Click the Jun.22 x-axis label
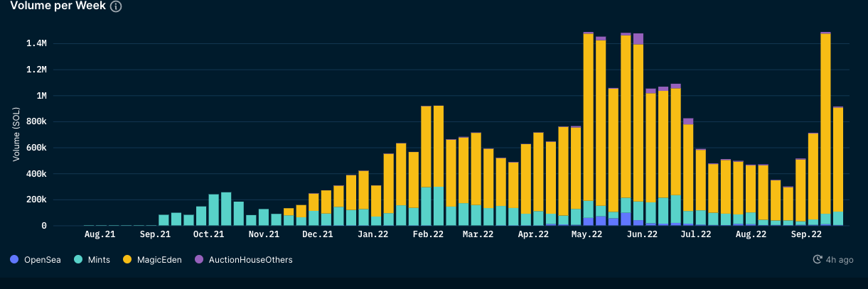Screen dimensions: 868x289 642,234
